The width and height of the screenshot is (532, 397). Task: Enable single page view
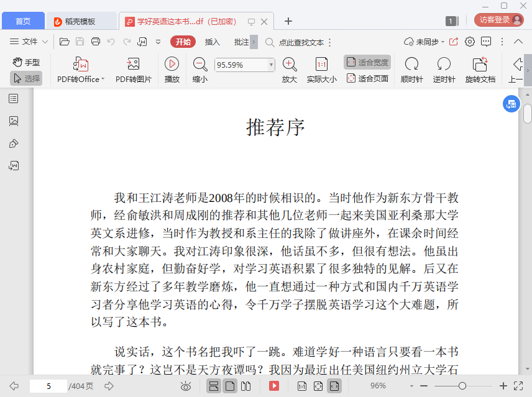click(230, 386)
